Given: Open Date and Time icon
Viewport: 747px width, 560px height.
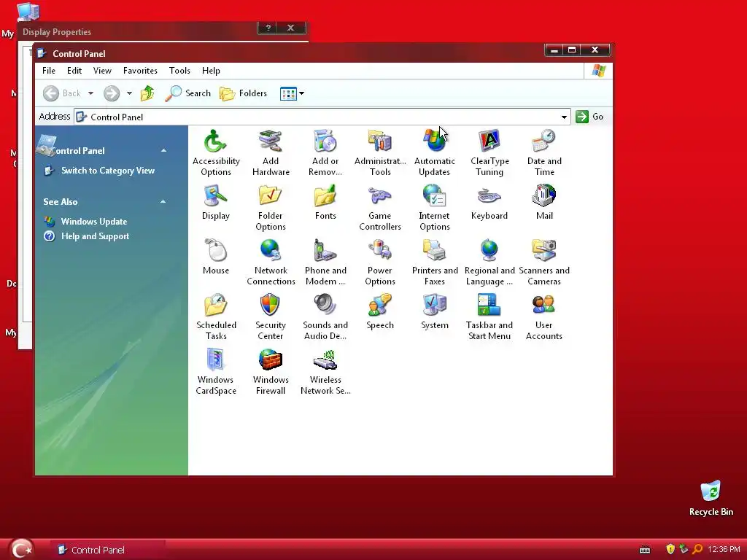Looking at the screenshot, I should [544, 153].
